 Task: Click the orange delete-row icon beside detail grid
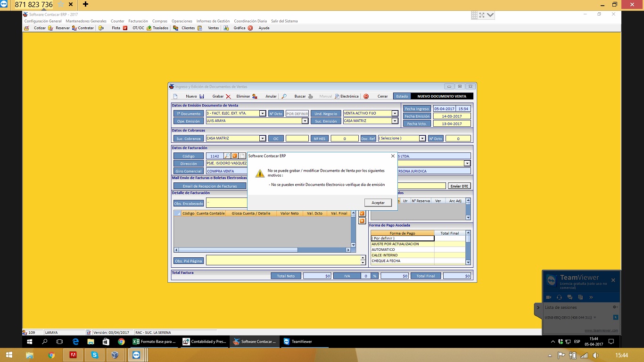[x=362, y=221]
